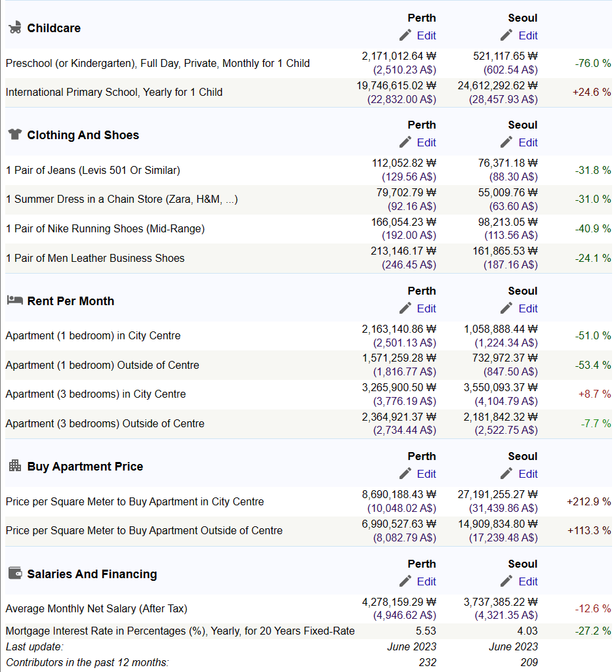Click pencil icon for Seoul in Rent section
The height and width of the screenshot is (672, 616).
click(506, 308)
